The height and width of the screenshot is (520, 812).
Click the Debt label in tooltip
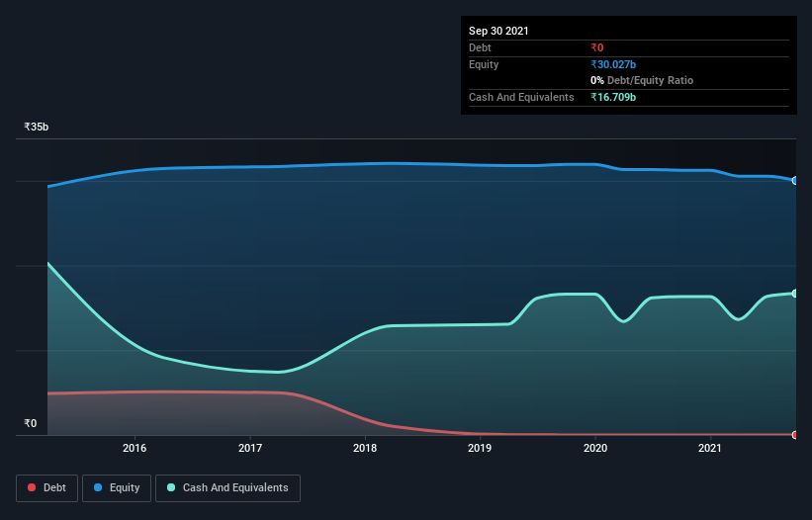coord(480,47)
